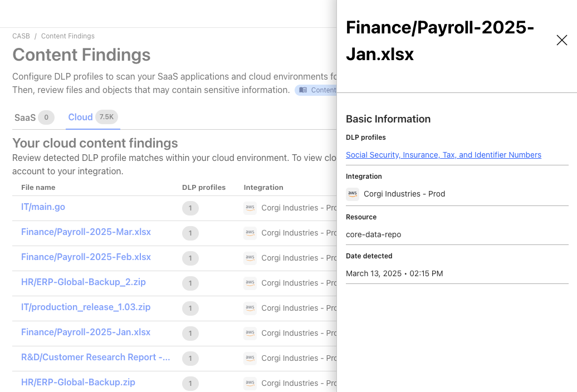Click the AWS icon in HR/ERP-Global-Backup_2.zip row
This screenshot has height=392, width=577.
250,283
